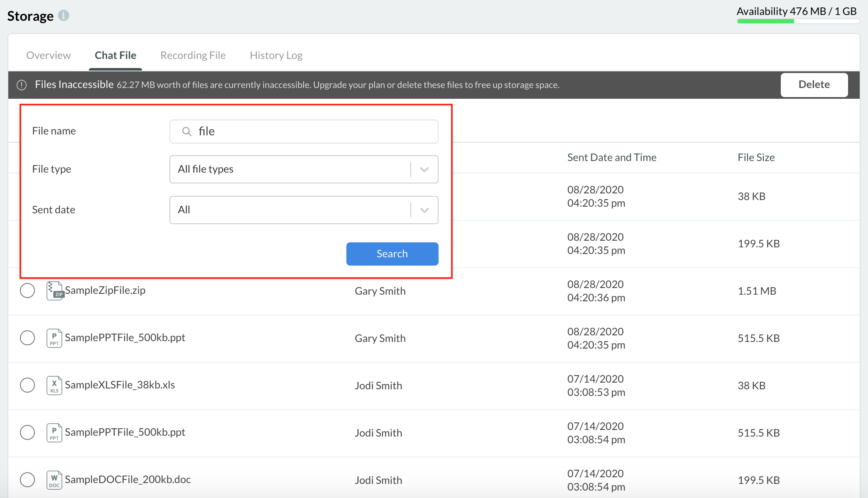Switch to the Overview tab
The image size is (868, 498).
[49, 55]
